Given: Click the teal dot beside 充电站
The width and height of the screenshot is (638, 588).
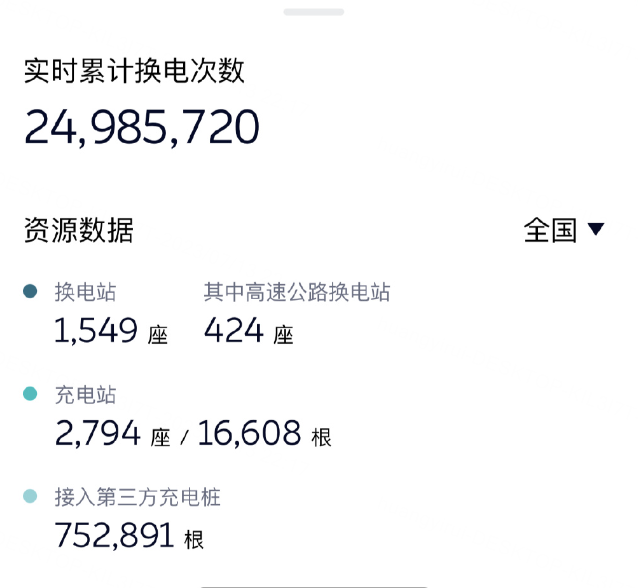Looking at the screenshot, I should (x=30, y=394).
